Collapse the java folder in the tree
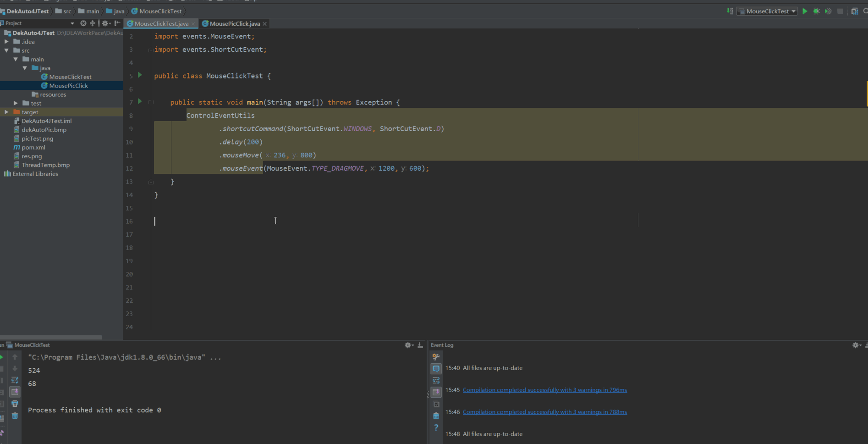Viewport: 868px width, 444px height. click(x=25, y=68)
